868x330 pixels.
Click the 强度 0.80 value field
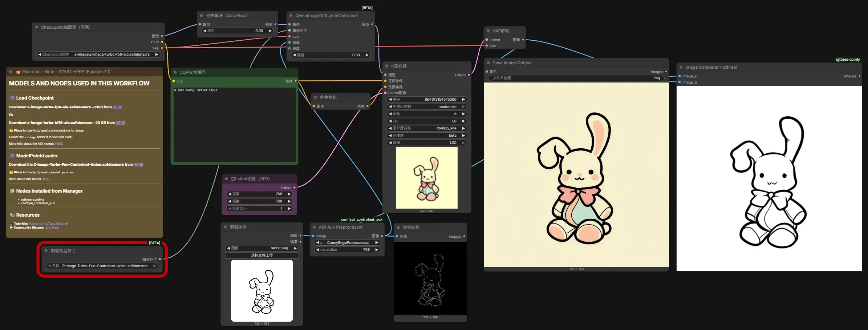point(331,55)
